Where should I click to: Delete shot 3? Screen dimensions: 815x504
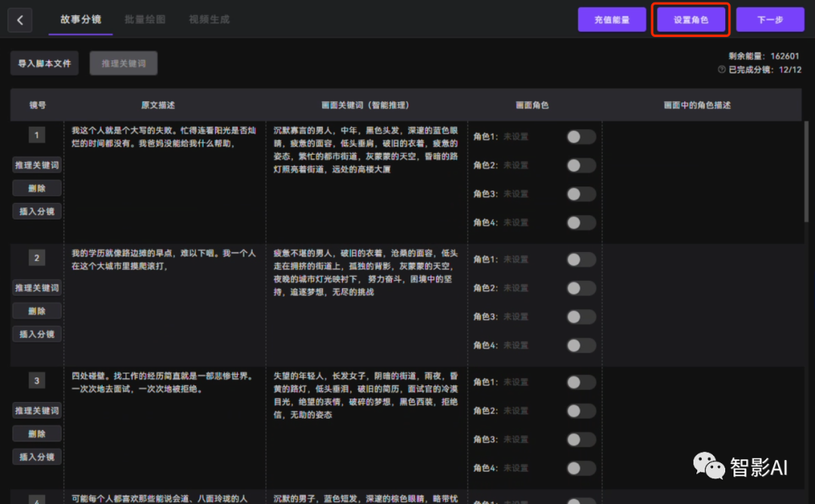click(37, 433)
